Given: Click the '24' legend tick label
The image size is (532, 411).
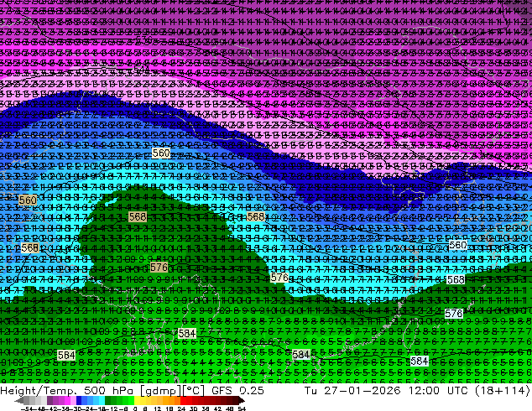Looking at the screenshot, I should pos(181,408).
